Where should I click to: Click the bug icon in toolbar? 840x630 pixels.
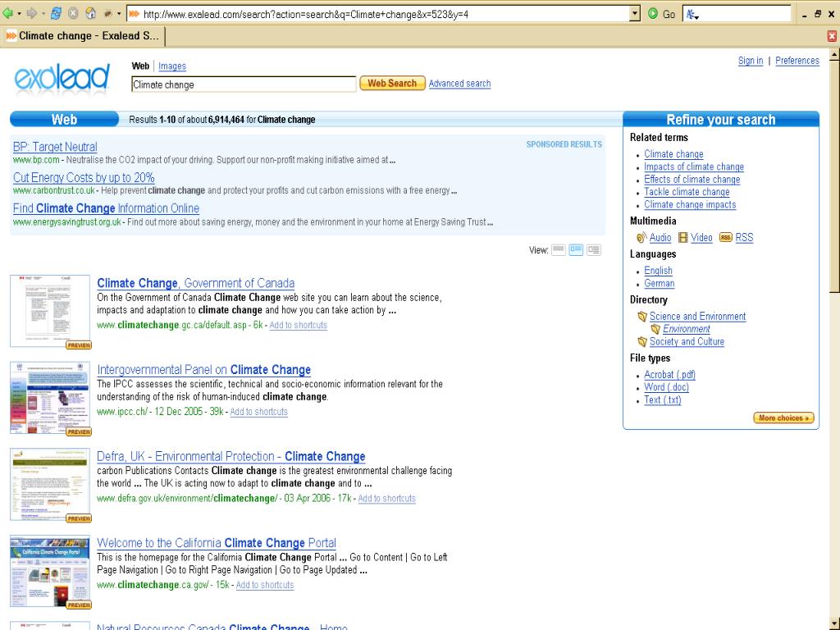pos(108,14)
